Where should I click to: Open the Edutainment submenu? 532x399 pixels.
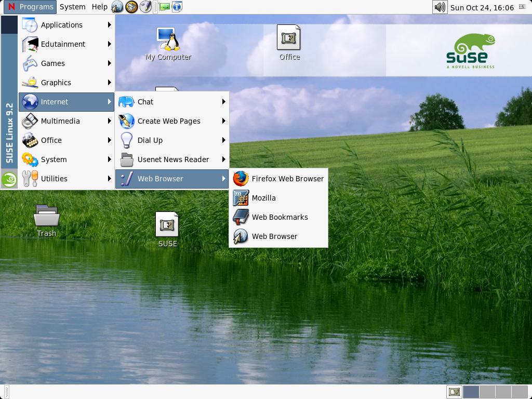click(66, 44)
